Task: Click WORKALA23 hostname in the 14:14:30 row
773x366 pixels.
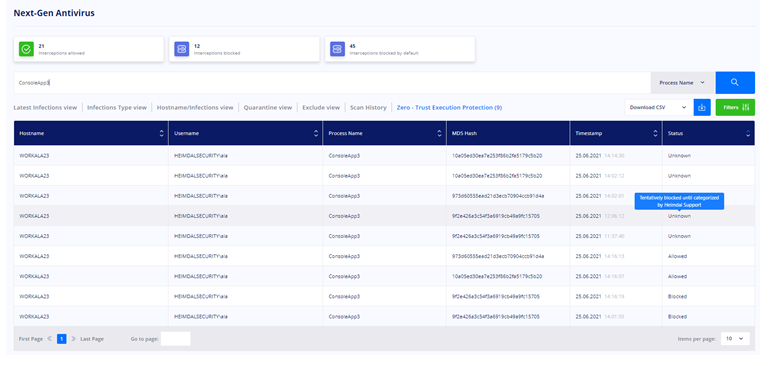Action: click(34, 155)
